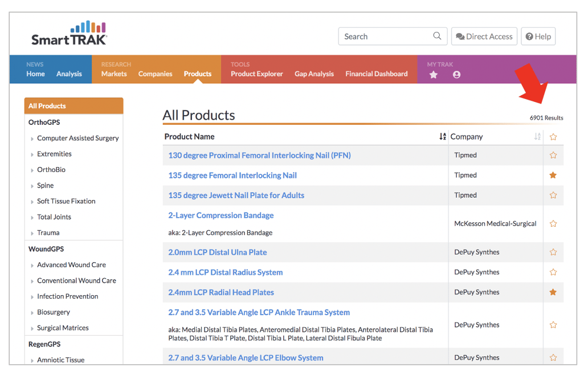Open the Markets tab
This screenshot has height=371, width=588.
tap(114, 74)
